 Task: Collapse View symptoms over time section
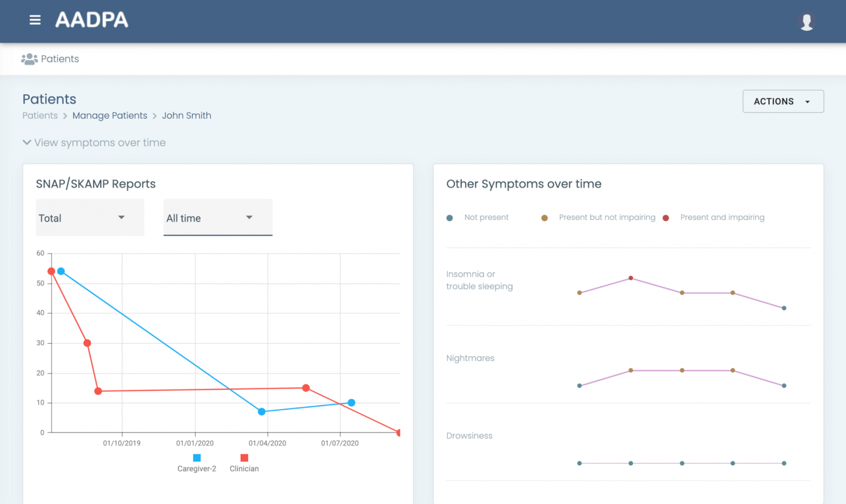(94, 143)
